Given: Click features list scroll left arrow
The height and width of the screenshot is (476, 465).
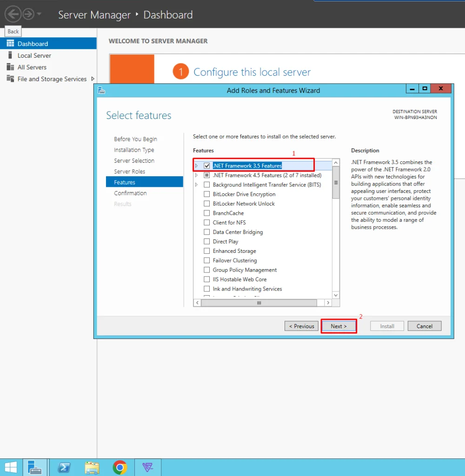Looking at the screenshot, I should coord(198,303).
